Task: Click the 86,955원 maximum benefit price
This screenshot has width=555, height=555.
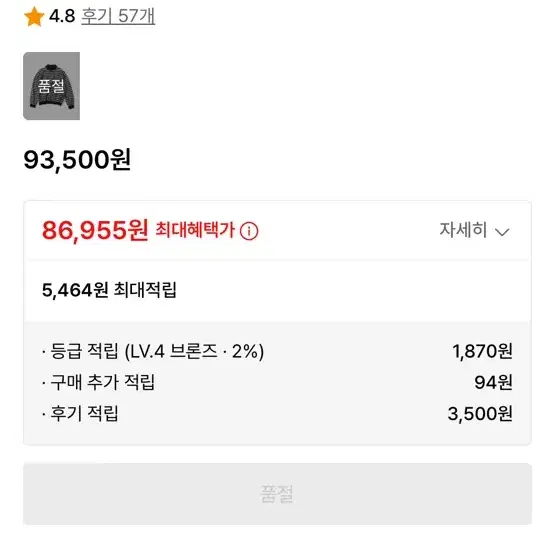Action: [x=95, y=230]
